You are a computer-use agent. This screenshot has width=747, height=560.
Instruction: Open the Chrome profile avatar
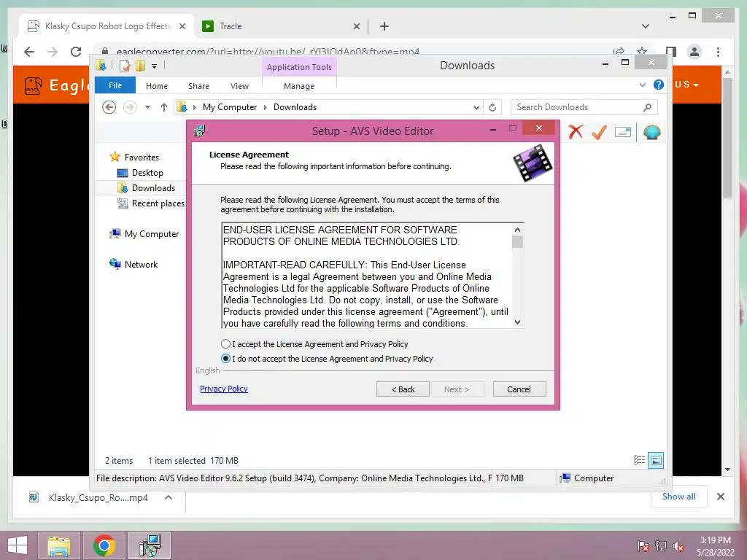tap(694, 52)
